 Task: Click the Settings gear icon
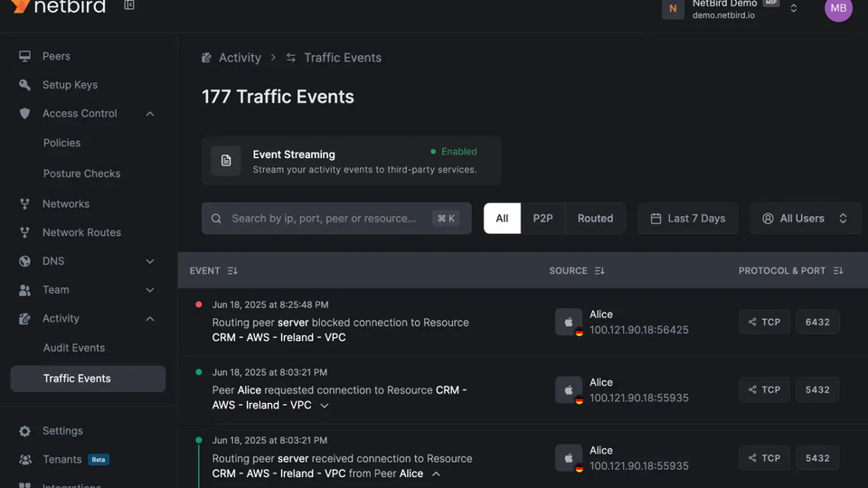point(24,431)
